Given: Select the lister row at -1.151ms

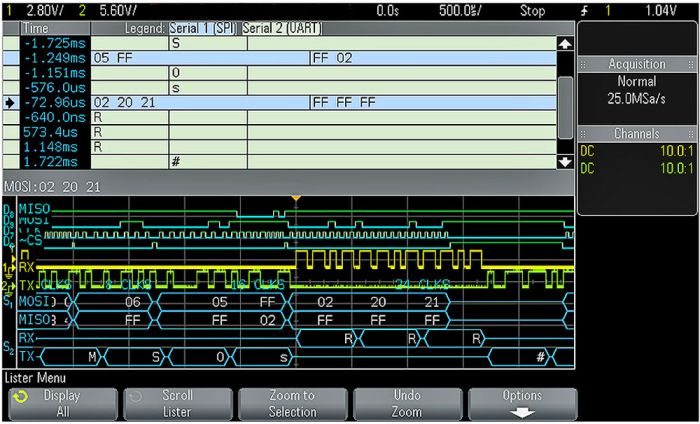Looking at the screenshot, I should pos(279,73).
